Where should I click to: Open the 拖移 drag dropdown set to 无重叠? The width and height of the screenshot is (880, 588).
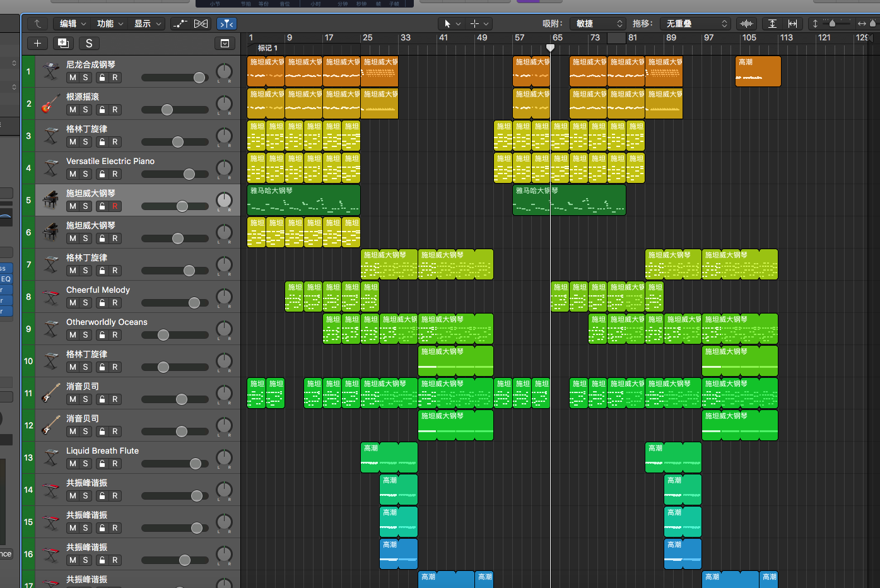pos(696,23)
